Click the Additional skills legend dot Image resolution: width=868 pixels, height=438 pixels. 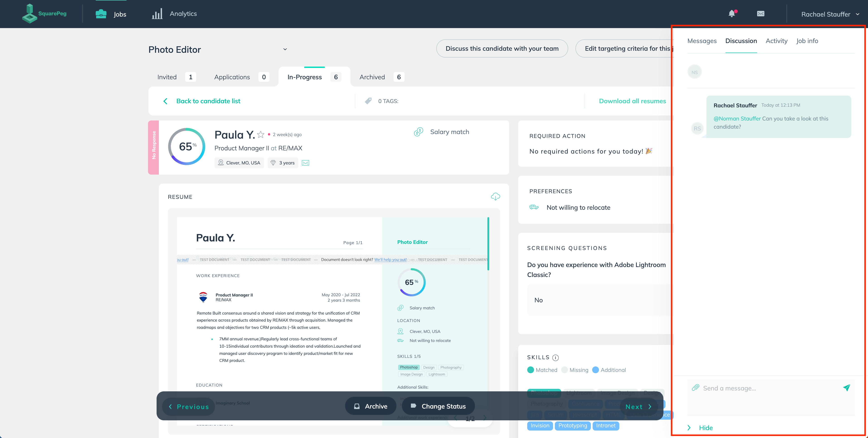coord(595,370)
